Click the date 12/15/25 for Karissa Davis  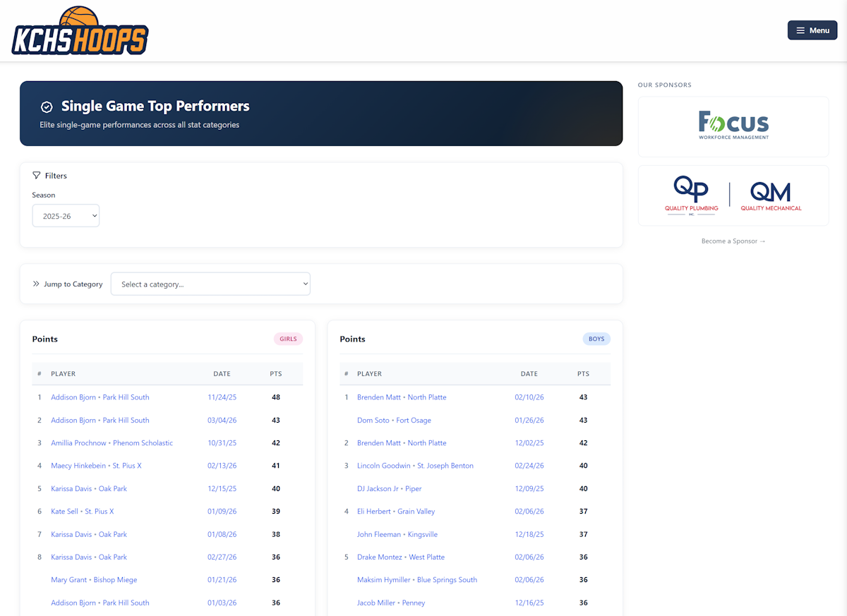pos(222,488)
